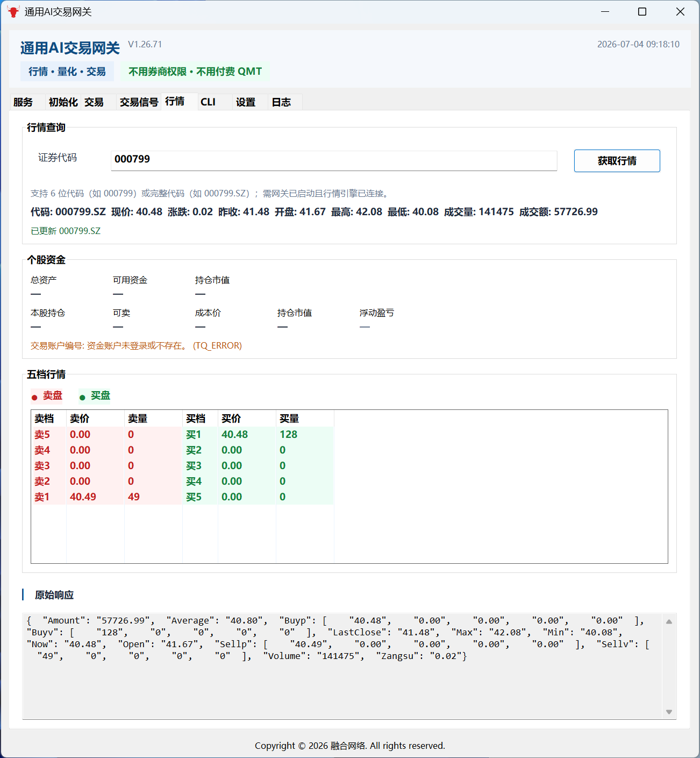Select the 买3 row label
This screenshot has height=758, width=700.
[194, 466]
